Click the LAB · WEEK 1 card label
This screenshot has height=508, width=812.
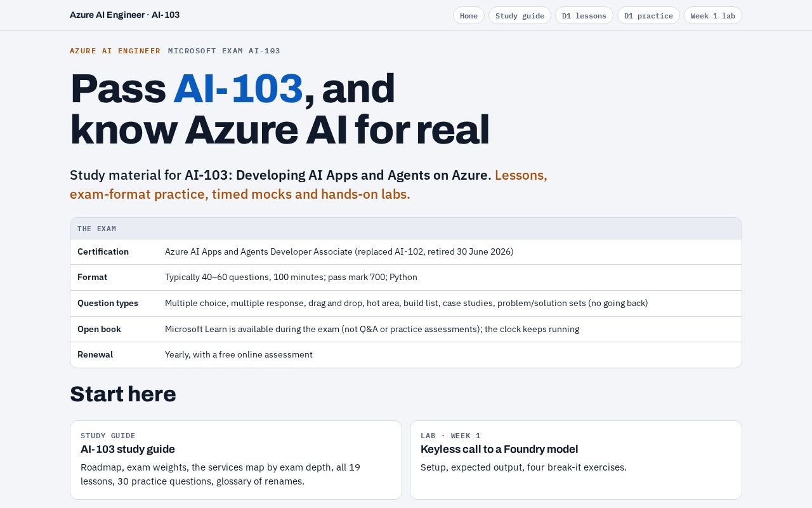450,436
